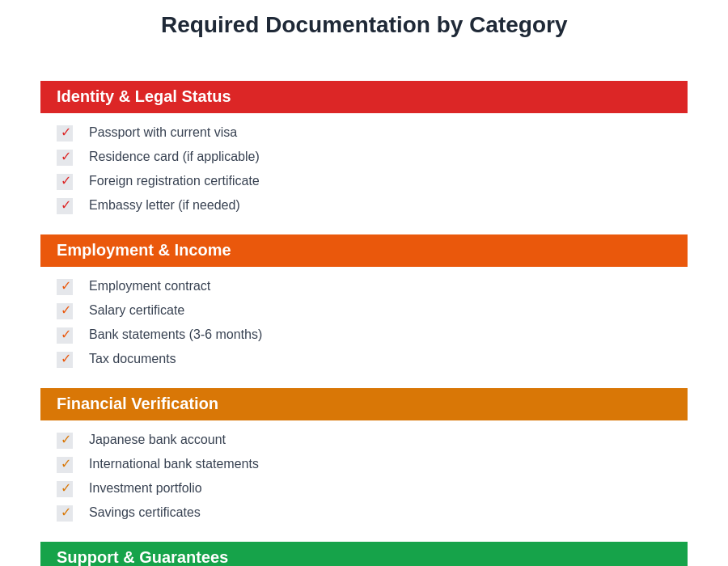Screen dimensions: 728x566
Task: Toggle the Salary certificate checkbox
Action: (65, 310)
